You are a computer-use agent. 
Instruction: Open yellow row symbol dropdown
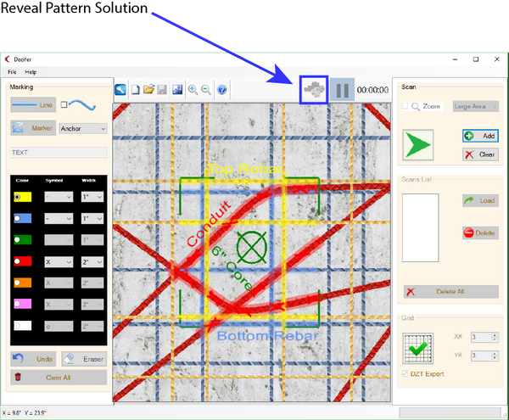click(59, 197)
